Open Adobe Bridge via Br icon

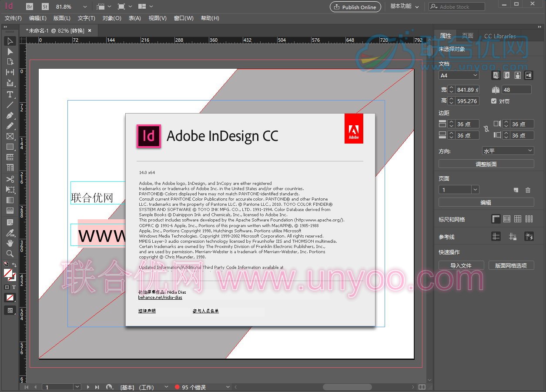pos(30,7)
